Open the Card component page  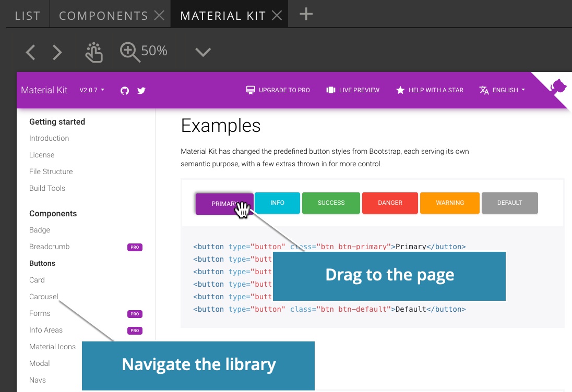tap(37, 280)
